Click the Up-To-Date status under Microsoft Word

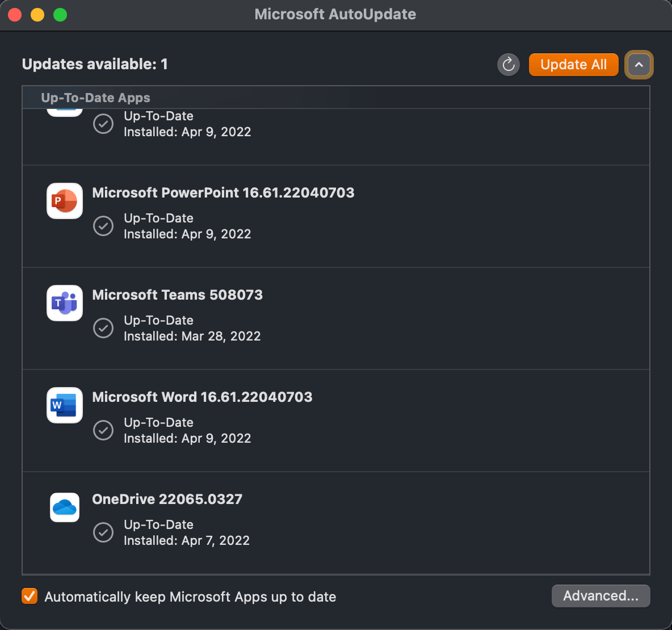pyautogui.click(x=158, y=423)
